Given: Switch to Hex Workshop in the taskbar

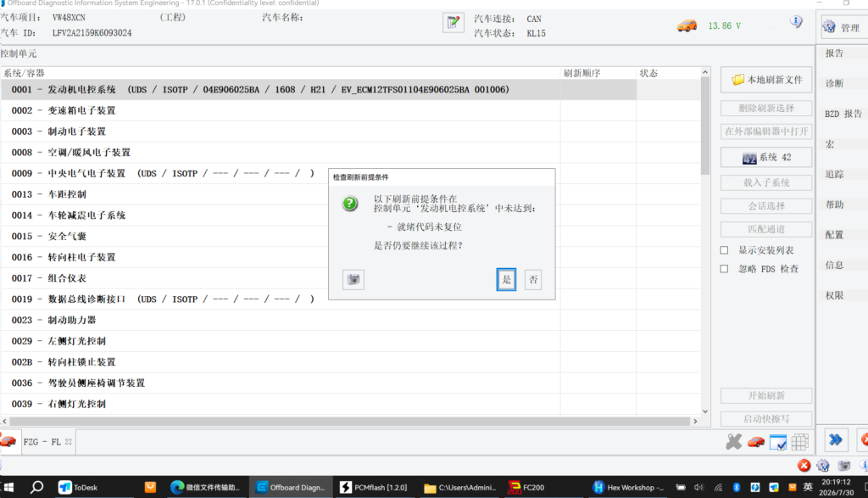Looking at the screenshot, I should 628,487.
